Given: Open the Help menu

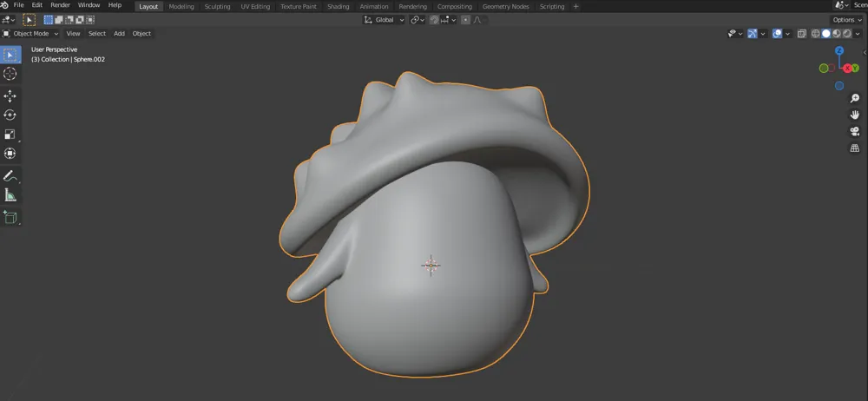Looking at the screenshot, I should (115, 5).
